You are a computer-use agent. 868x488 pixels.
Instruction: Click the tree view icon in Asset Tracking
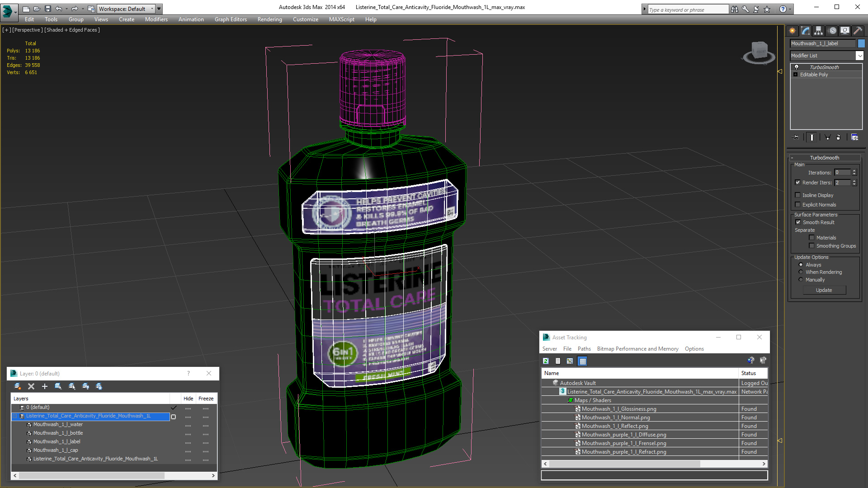[x=570, y=361]
